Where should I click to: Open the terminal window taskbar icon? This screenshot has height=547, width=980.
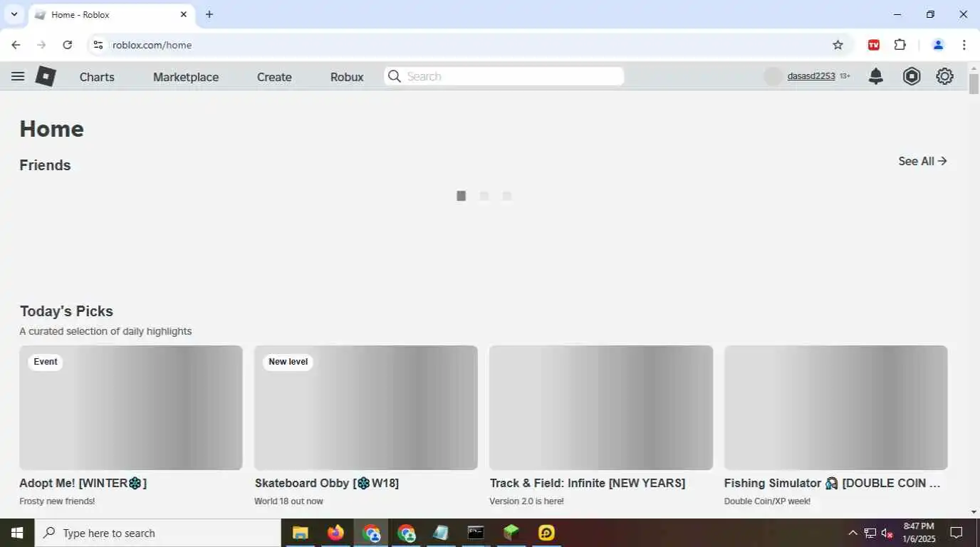(476, 533)
